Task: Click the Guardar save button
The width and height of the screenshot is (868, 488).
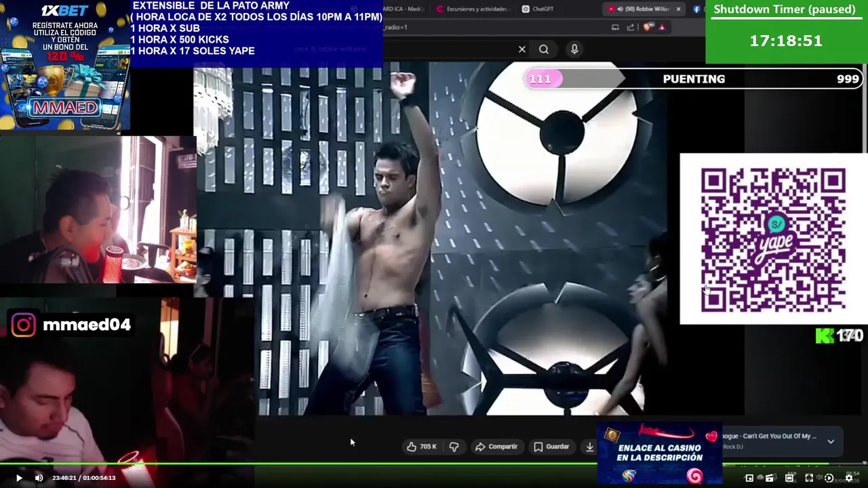Action: (551, 447)
